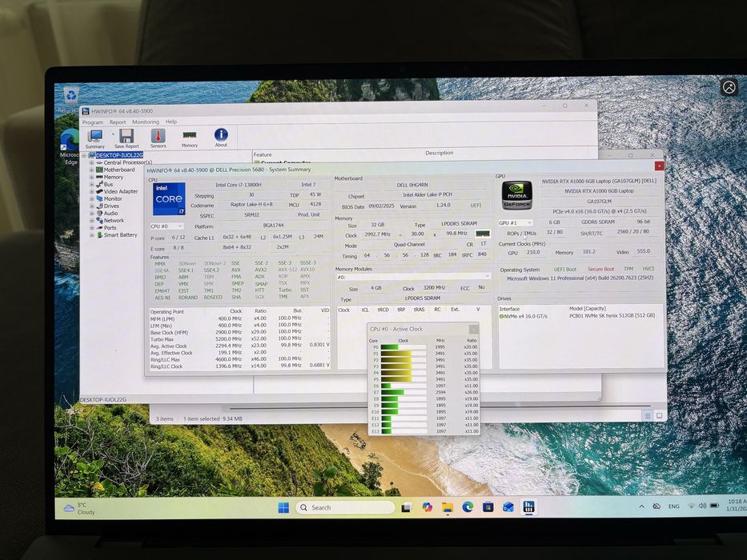The height and width of the screenshot is (560, 747).
Task: Open the Memory Modules #0 dropdown
Action: [x=413, y=277]
